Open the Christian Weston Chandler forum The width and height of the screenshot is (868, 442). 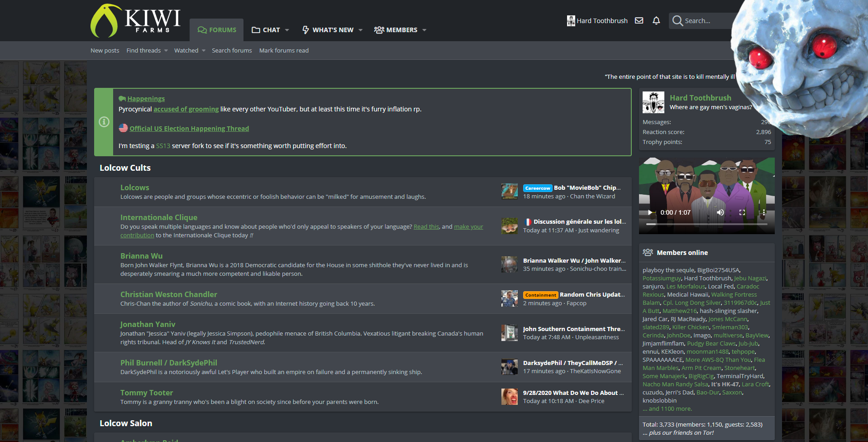pyautogui.click(x=169, y=294)
